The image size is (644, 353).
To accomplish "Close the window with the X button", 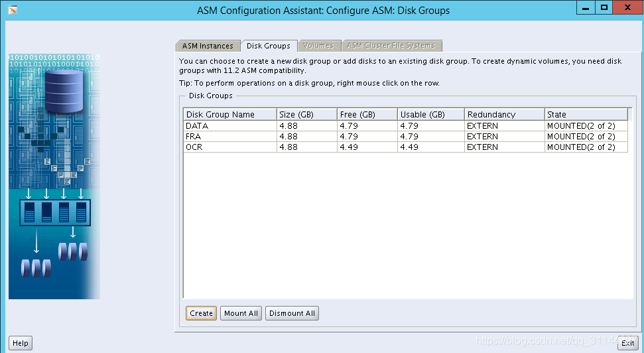I will click(627, 8).
